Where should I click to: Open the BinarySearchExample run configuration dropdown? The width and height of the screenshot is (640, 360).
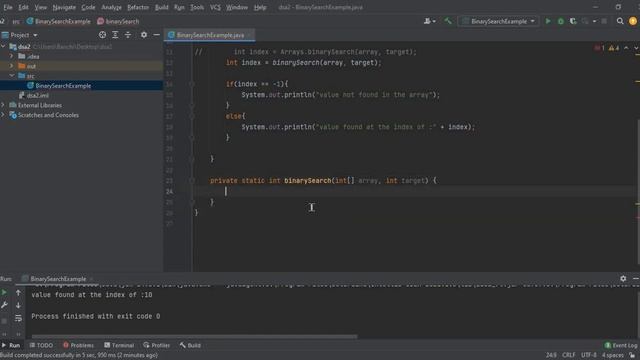(498, 21)
